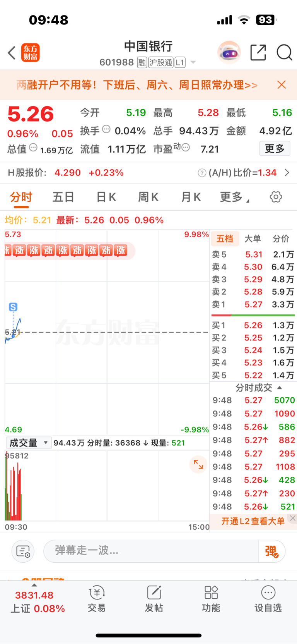This screenshot has height=644, width=297.
Task: Tap the buy/sell ratio bar
Action: click(253, 315)
